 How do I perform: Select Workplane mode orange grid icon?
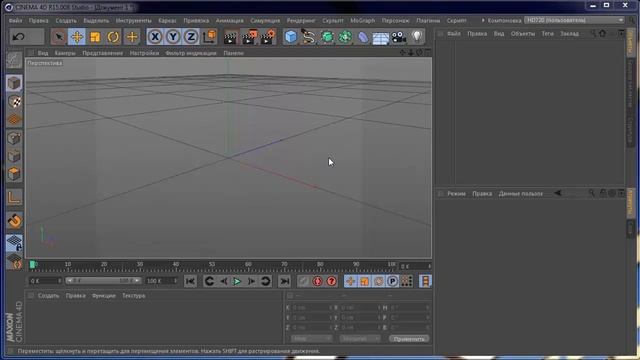[x=14, y=120]
